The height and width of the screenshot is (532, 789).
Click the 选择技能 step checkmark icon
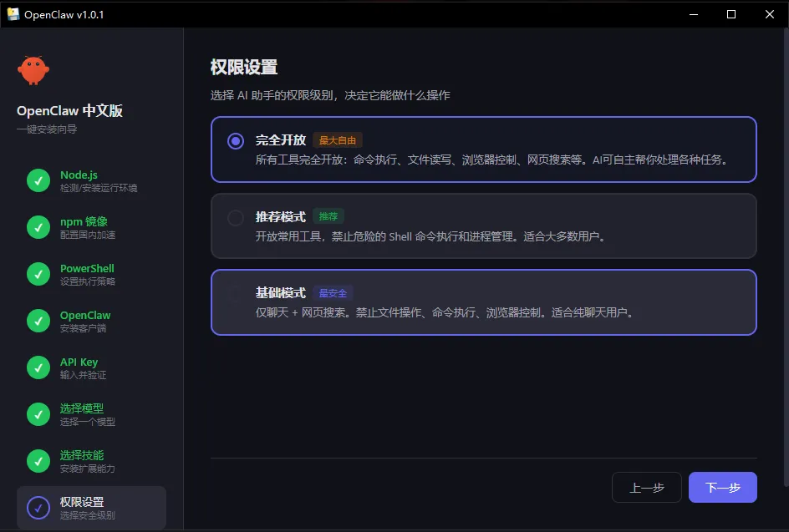tap(38, 461)
